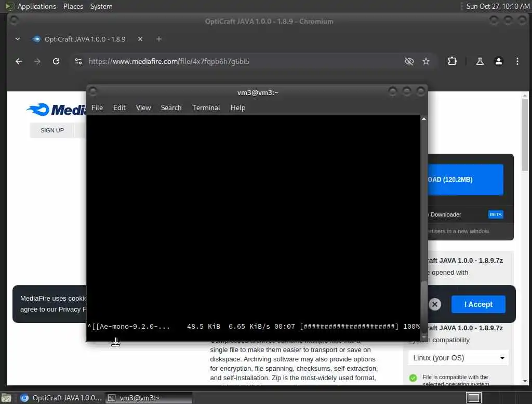The height and width of the screenshot is (404, 532).
Task: Click the page scrollbar down arrow
Action: pos(525,381)
